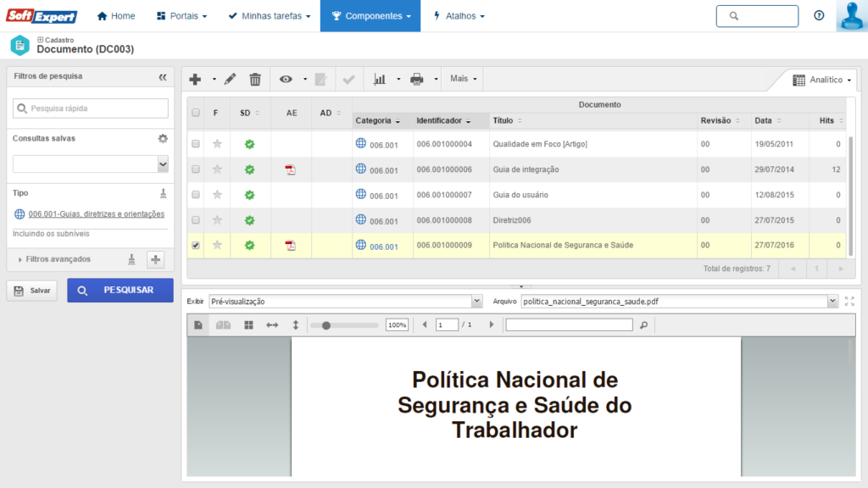The height and width of the screenshot is (488, 868).
Task: Click the saved searches gear icon
Action: (163, 138)
